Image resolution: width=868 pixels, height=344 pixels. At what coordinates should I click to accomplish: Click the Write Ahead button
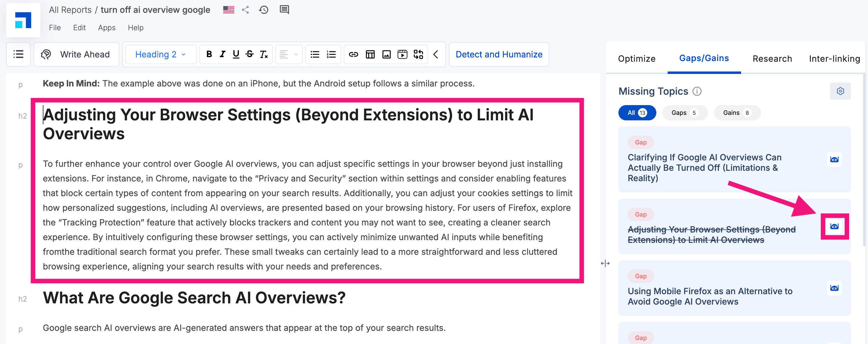(x=76, y=54)
